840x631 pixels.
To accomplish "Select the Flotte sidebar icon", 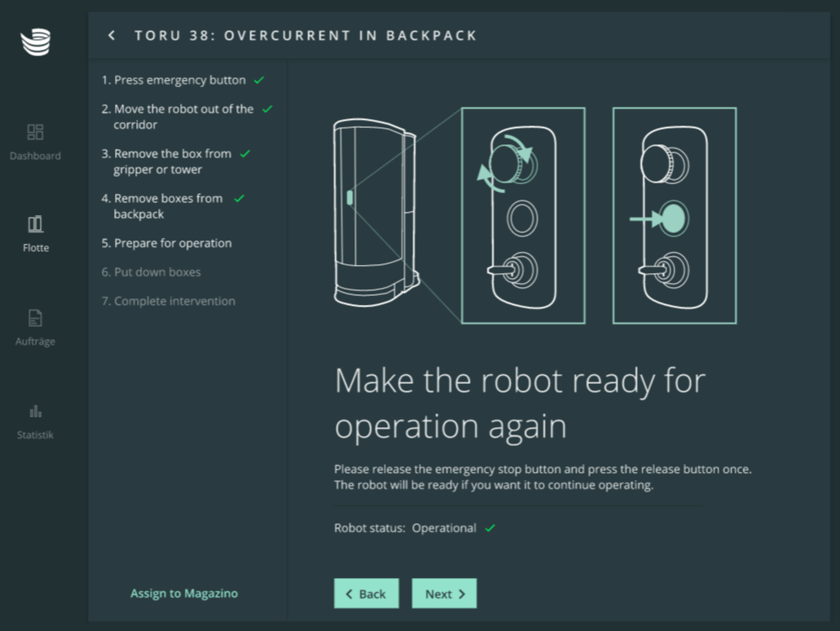I will (x=35, y=224).
